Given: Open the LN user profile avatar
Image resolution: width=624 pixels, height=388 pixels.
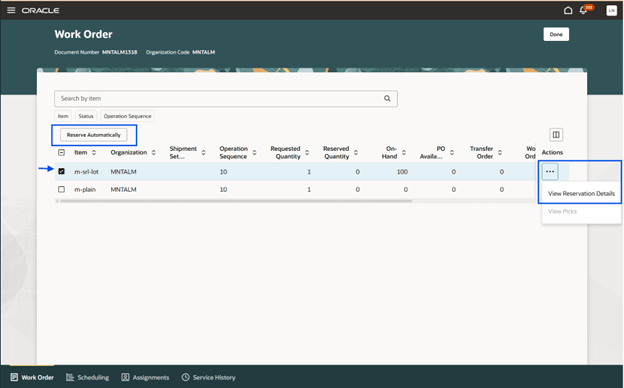Looking at the screenshot, I should pyautogui.click(x=611, y=10).
